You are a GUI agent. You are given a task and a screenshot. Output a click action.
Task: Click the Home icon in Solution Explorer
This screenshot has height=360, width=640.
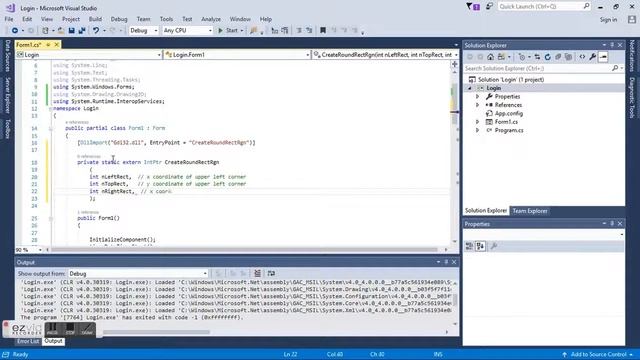(490, 57)
